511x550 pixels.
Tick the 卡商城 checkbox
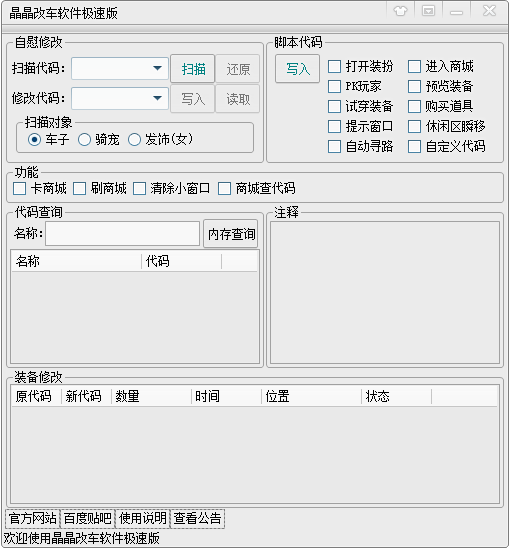pyautogui.click(x=19, y=188)
